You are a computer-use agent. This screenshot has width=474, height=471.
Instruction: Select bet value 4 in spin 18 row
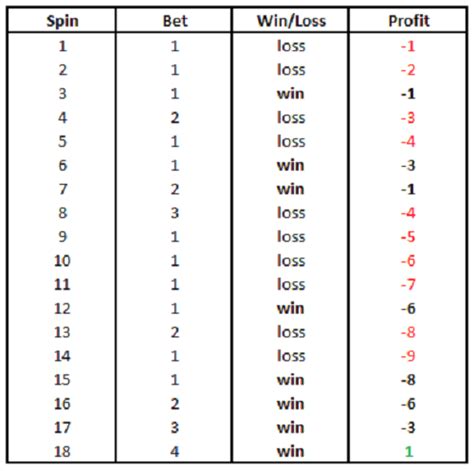(x=175, y=452)
